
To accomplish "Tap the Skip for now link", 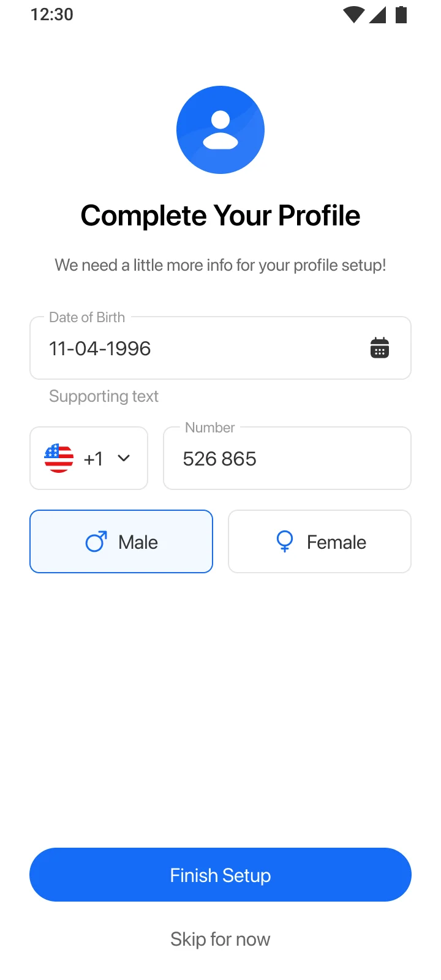I will [221, 939].
